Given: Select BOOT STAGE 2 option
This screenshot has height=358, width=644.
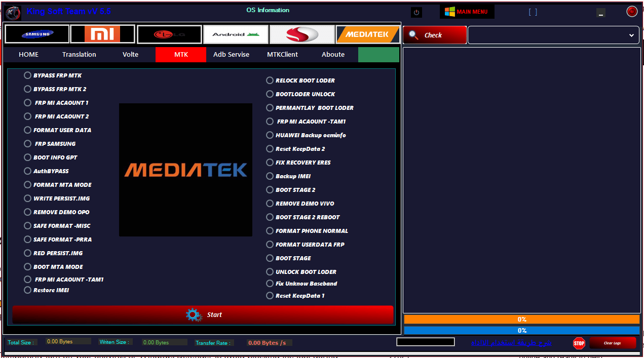Looking at the screenshot, I should click(291, 190).
